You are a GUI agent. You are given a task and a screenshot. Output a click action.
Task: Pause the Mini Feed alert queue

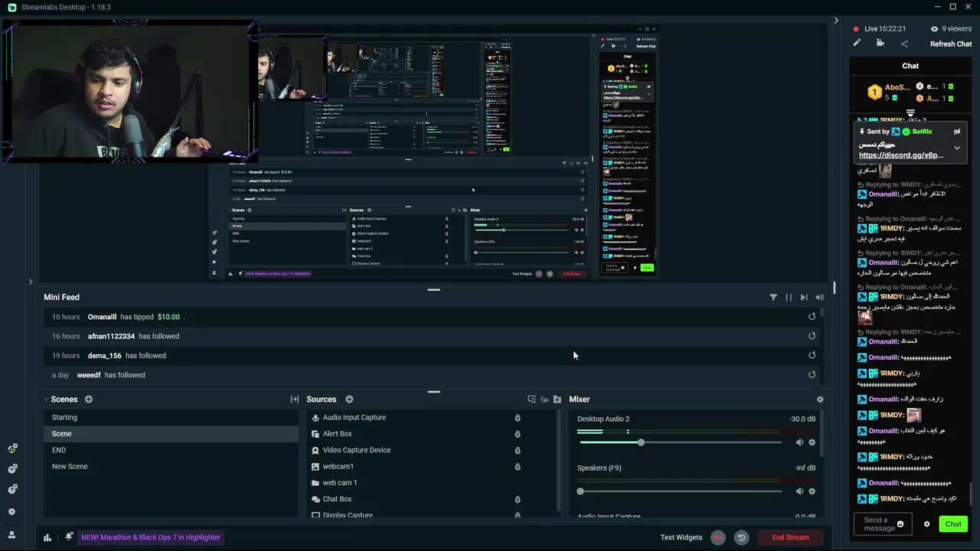pyautogui.click(x=789, y=298)
